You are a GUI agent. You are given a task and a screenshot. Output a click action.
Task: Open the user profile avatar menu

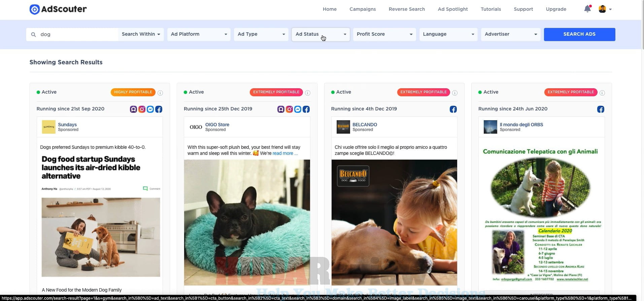602,9
